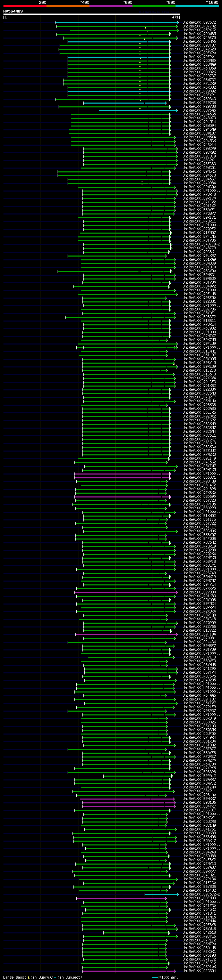Screen dimensions: 222x980
Task: Click the query name AV564489
Action: (x=13, y=11)
